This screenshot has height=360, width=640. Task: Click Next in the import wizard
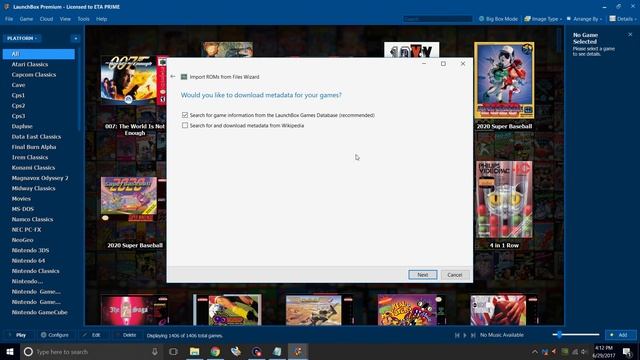pyautogui.click(x=422, y=275)
